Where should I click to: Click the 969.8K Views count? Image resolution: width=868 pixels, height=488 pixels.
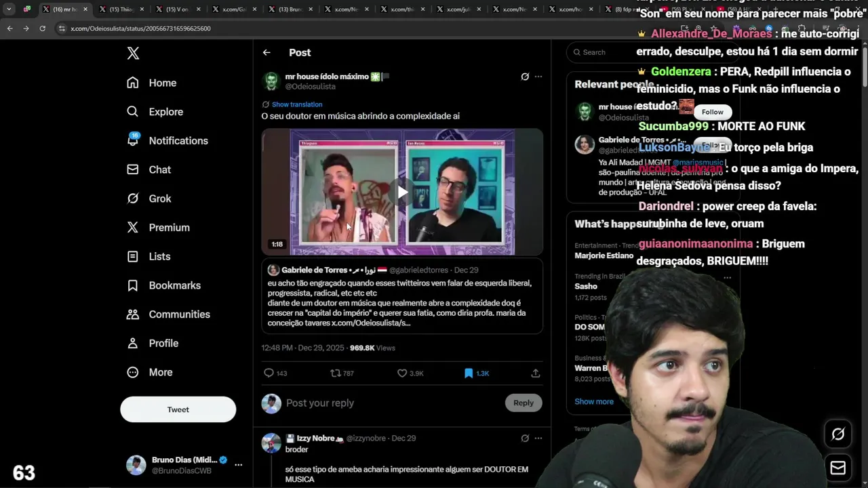[372, 348]
